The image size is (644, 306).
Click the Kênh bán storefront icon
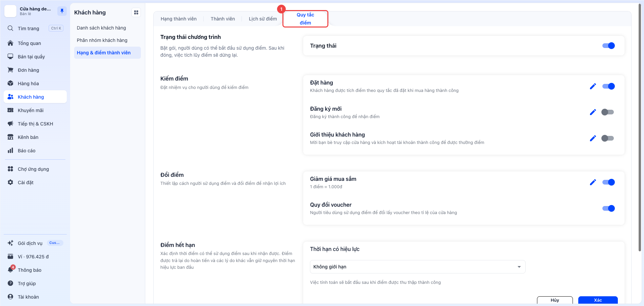tap(10, 137)
